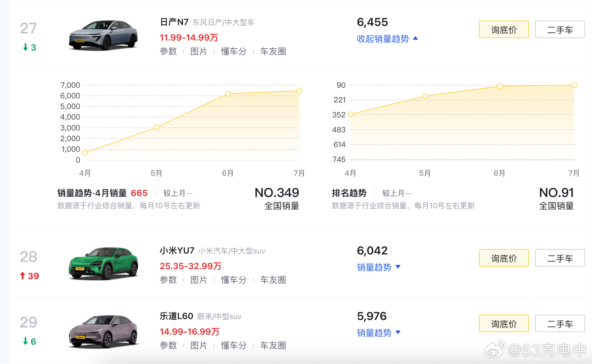The image size is (592, 364).
Task: Open 懂车分 link under 日产N7
Action: pos(234,51)
